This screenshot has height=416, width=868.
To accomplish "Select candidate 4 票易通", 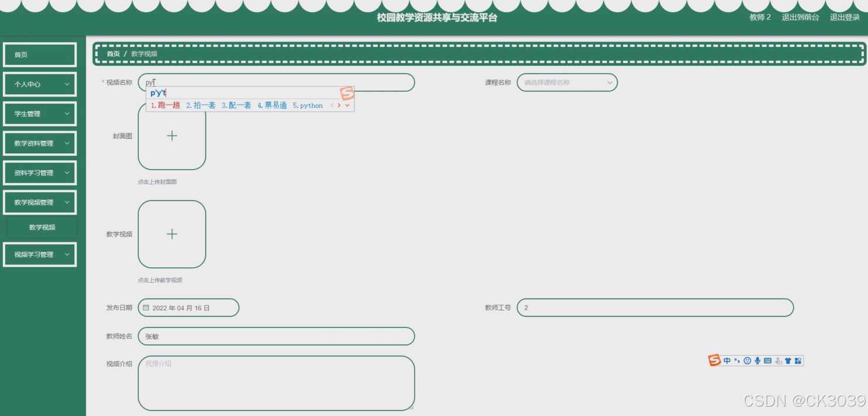I will (272, 106).
